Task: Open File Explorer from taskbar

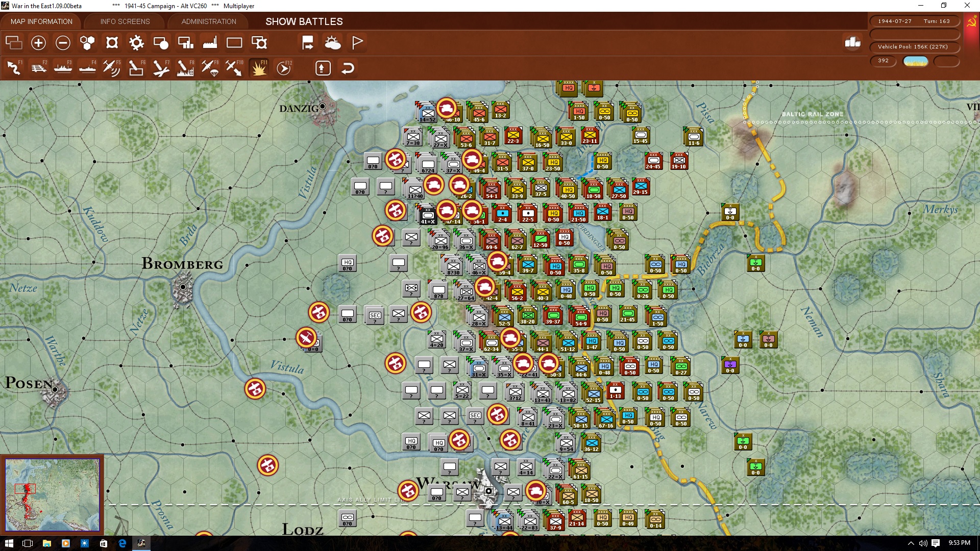Action: pyautogui.click(x=46, y=543)
